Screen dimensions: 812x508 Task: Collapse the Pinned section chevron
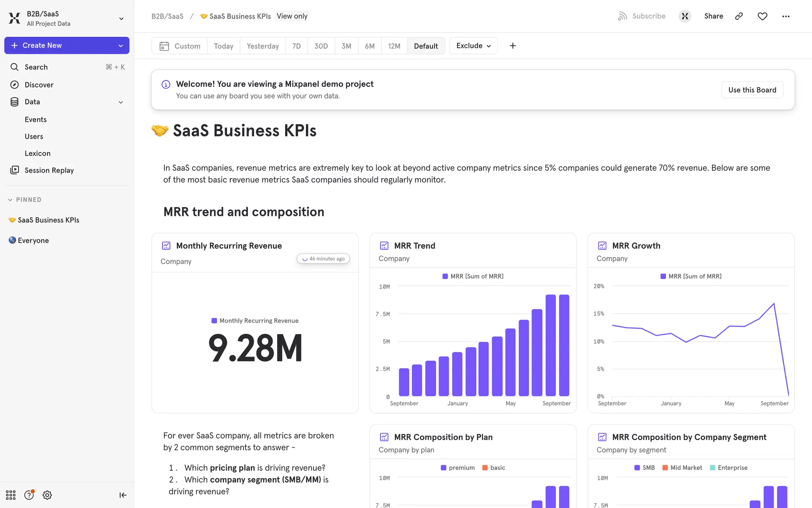coord(10,200)
